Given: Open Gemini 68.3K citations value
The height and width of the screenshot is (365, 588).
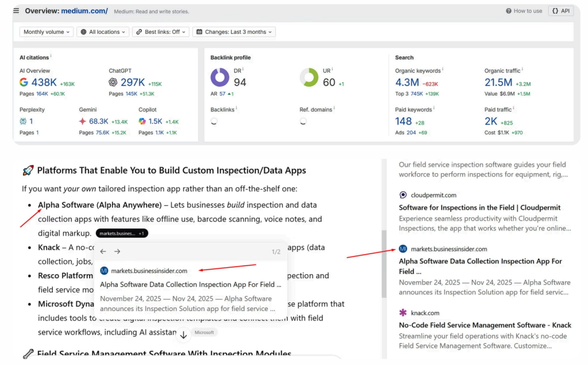Looking at the screenshot, I should pos(99,121).
